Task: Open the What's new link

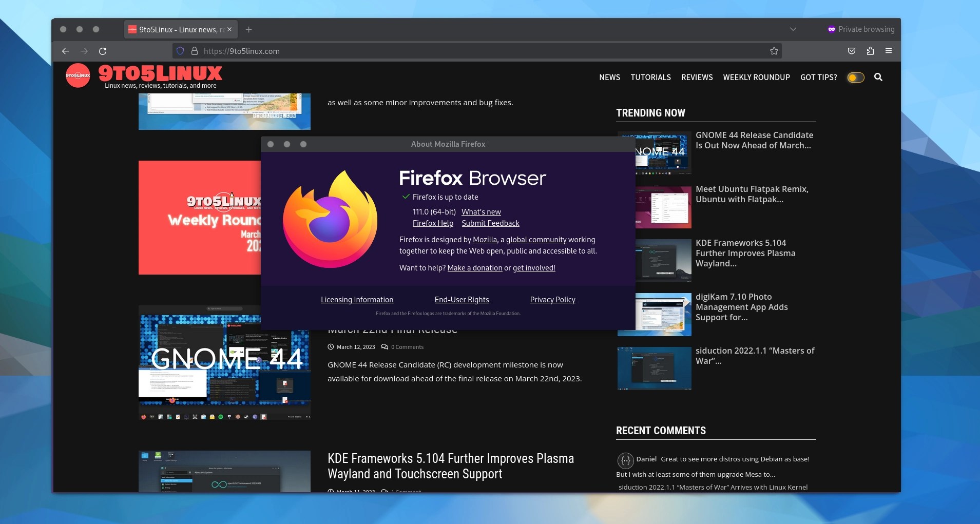Action: coord(481,211)
